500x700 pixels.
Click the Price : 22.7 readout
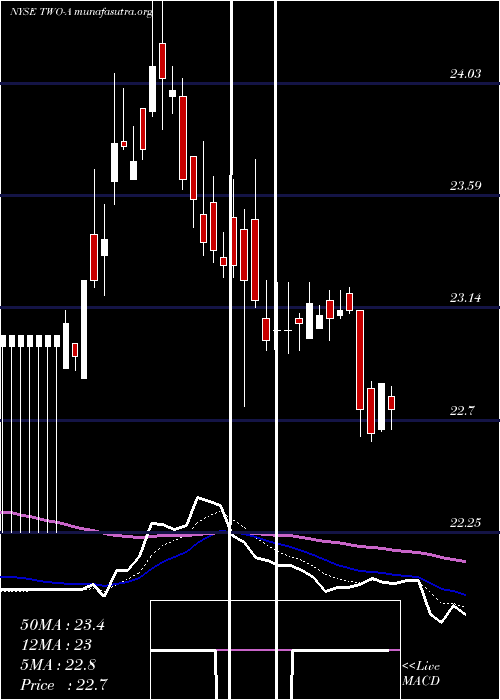pos(63,685)
